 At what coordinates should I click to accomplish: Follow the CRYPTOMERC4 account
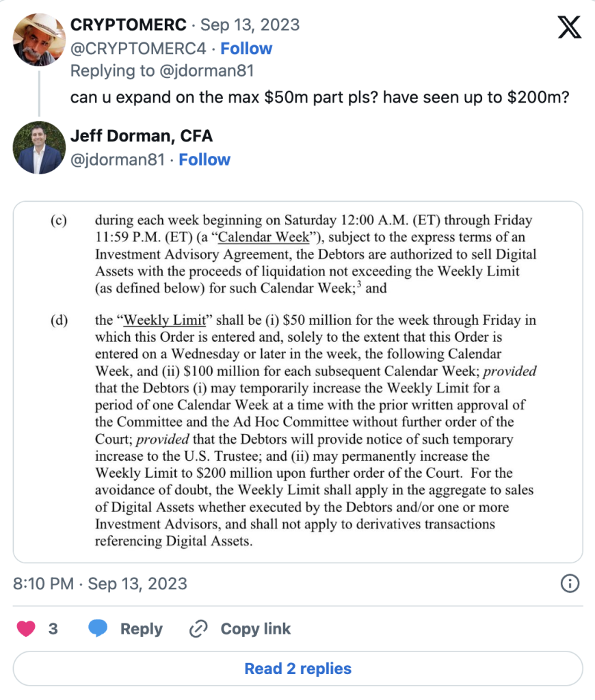point(246,49)
